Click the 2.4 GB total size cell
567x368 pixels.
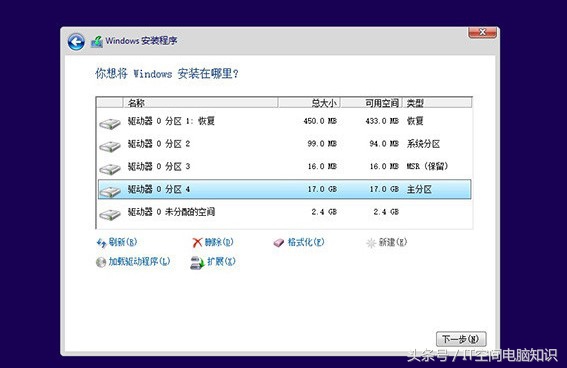tap(324, 212)
